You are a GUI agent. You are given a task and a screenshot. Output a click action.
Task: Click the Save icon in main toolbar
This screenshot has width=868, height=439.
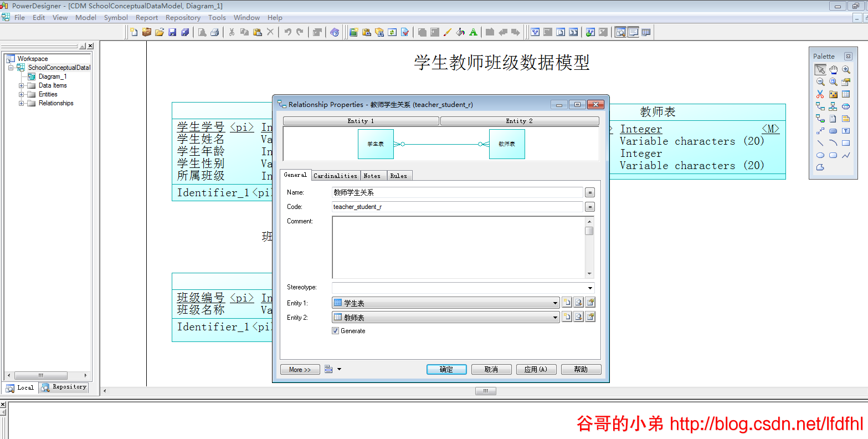(x=172, y=32)
